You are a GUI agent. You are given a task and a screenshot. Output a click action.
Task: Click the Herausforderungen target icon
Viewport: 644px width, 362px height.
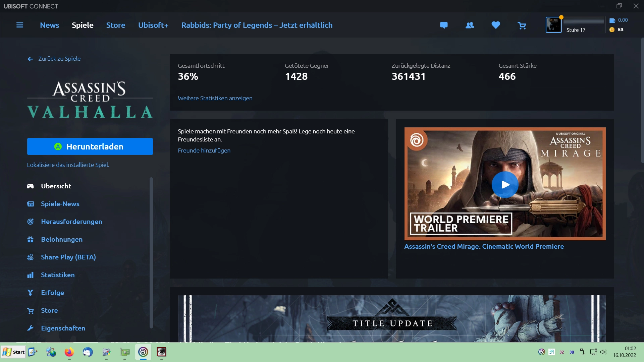[31, 222]
